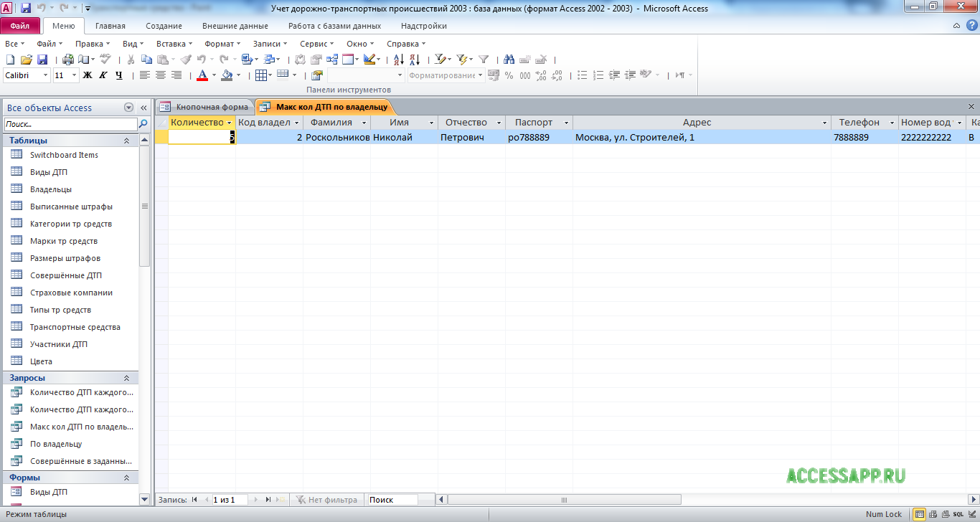Open the Справка menu
The height and width of the screenshot is (522, 980).
pyautogui.click(x=405, y=44)
